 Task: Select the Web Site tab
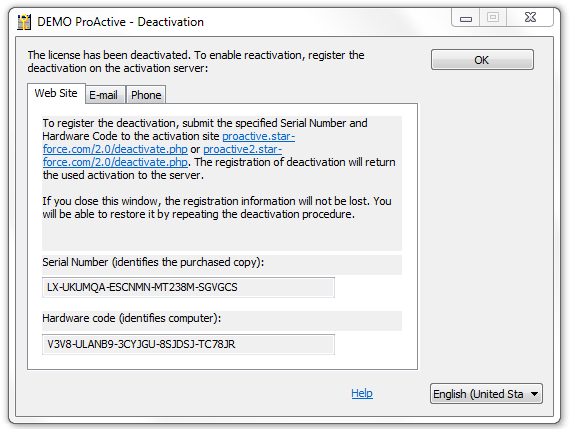pos(56,93)
